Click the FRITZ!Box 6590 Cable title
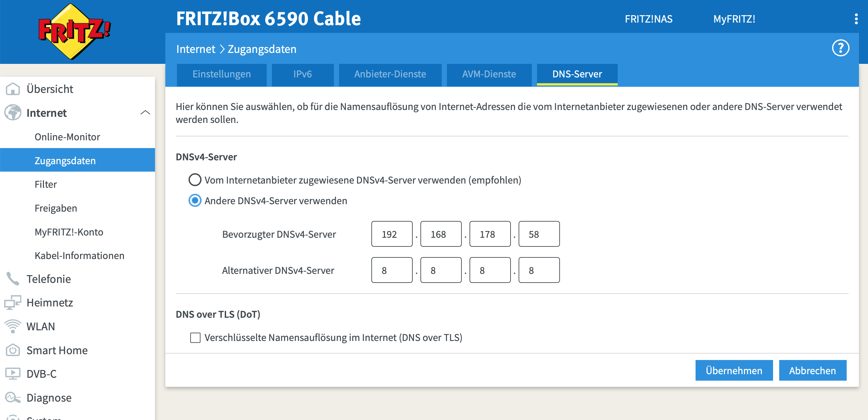This screenshot has height=420, width=868. pyautogui.click(x=268, y=18)
